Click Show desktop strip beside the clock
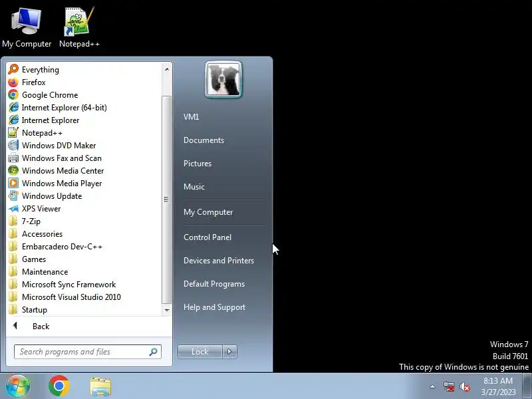The height and width of the screenshot is (399, 532). 527,386
